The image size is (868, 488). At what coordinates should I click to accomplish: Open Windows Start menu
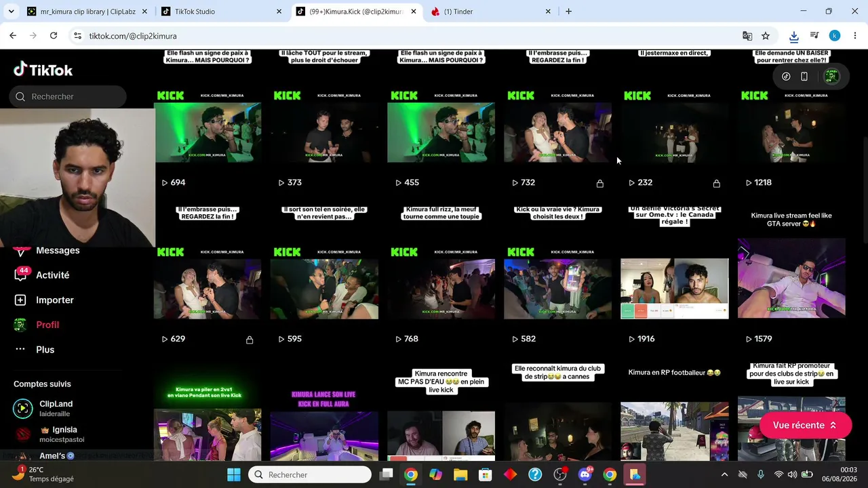point(234,474)
